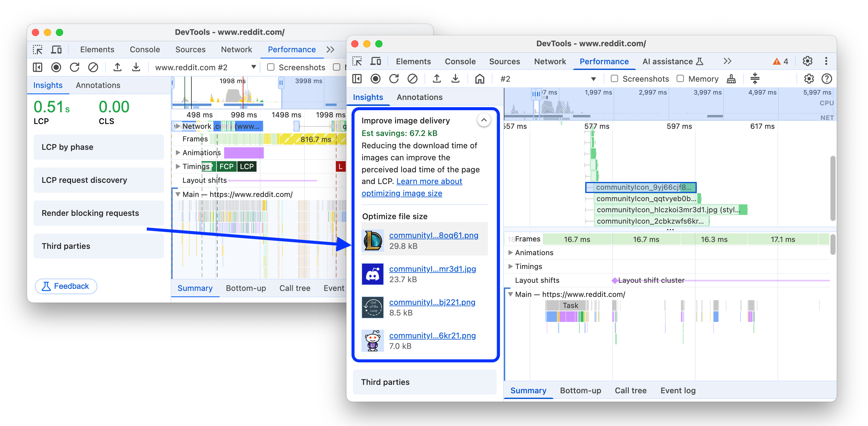Toggle the Memory checkbox
The width and height of the screenshot is (868, 426).
[x=680, y=79]
